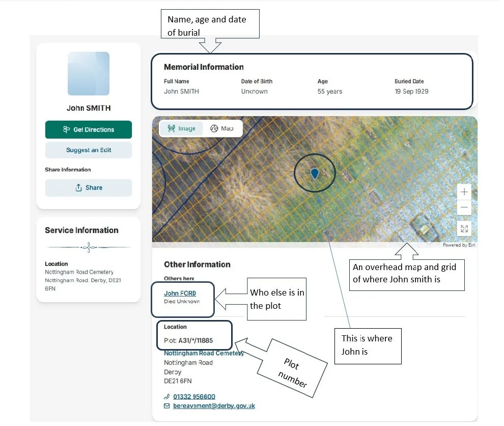
Task: Click the Other Information heading
Action: pyautogui.click(x=197, y=264)
